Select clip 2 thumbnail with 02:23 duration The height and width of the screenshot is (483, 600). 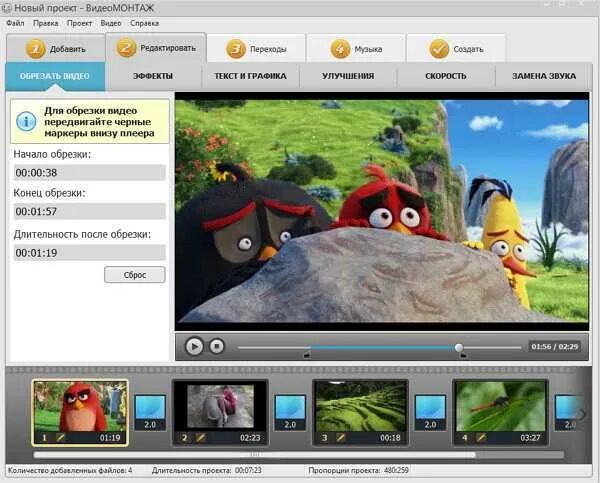[220, 413]
